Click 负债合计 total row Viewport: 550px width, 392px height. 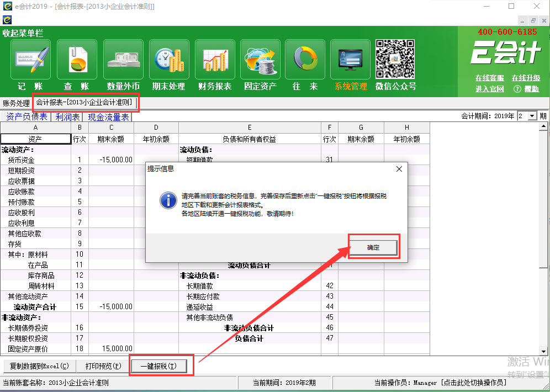[x=250, y=338]
